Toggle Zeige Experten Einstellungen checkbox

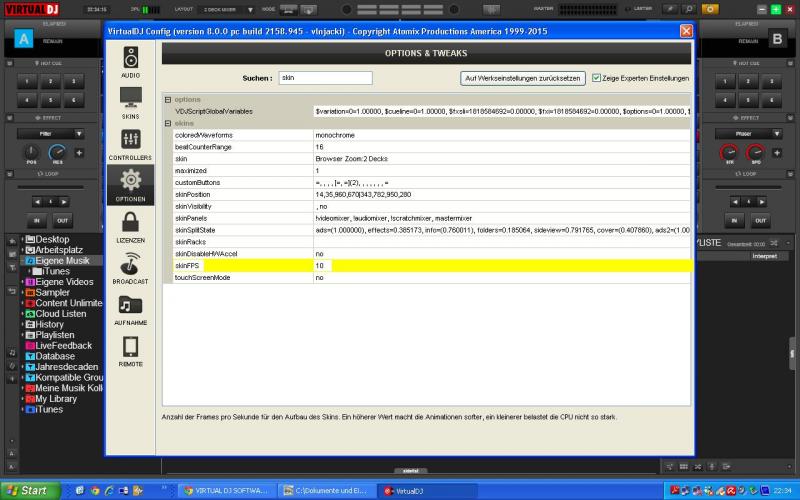point(596,78)
